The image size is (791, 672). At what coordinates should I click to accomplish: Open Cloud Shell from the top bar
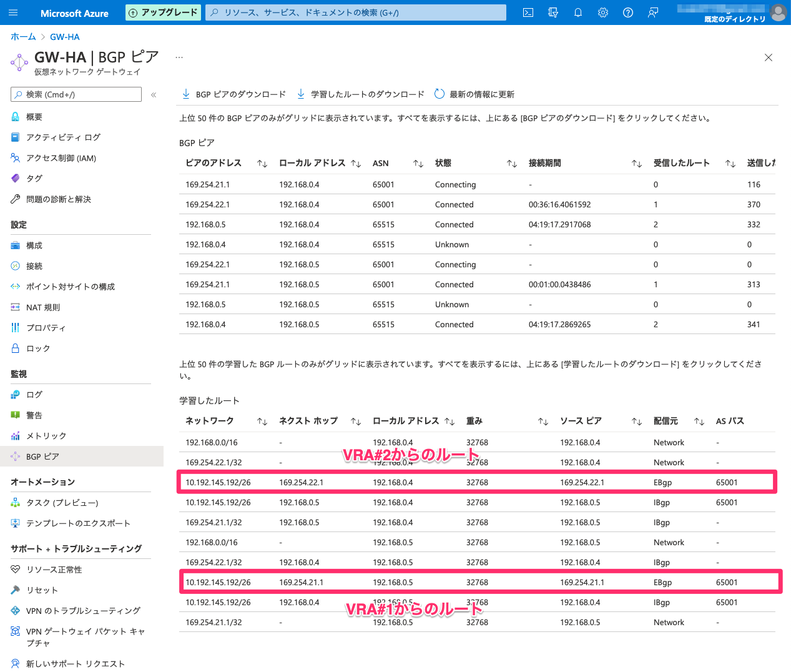tap(528, 12)
